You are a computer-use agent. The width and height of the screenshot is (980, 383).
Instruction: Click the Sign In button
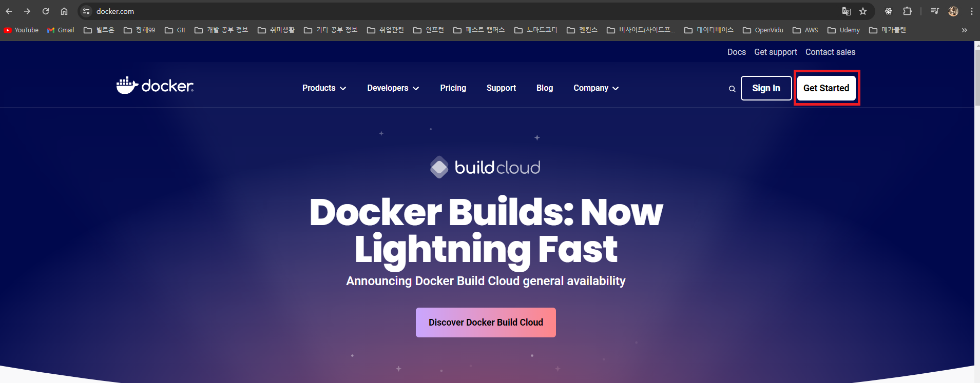[766, 88]
